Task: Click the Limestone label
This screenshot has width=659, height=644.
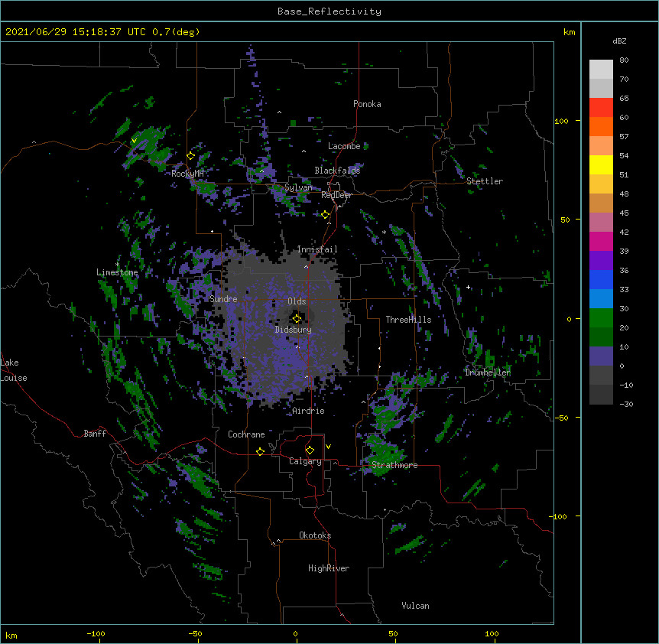Action: pyautogui.click(x=117, y=272)
